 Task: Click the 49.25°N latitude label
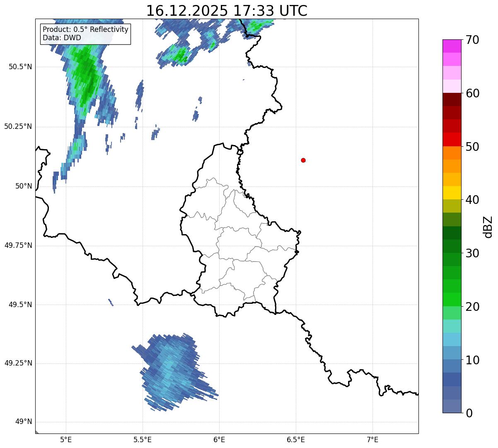[x=18, y=363]
